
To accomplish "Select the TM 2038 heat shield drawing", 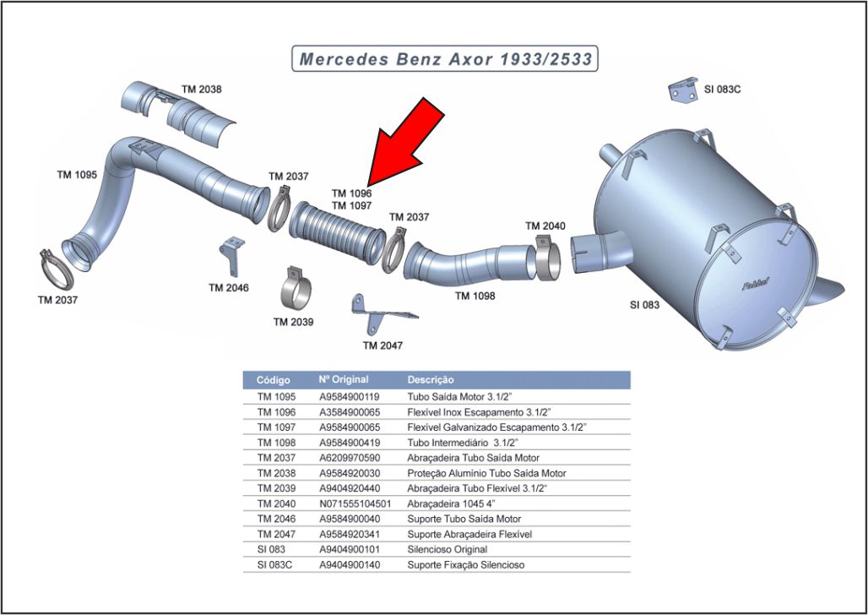I will (177, 115).
